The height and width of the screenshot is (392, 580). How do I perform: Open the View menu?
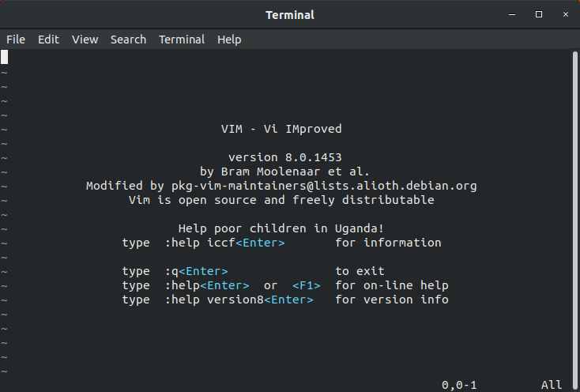(x=85, y=40)
